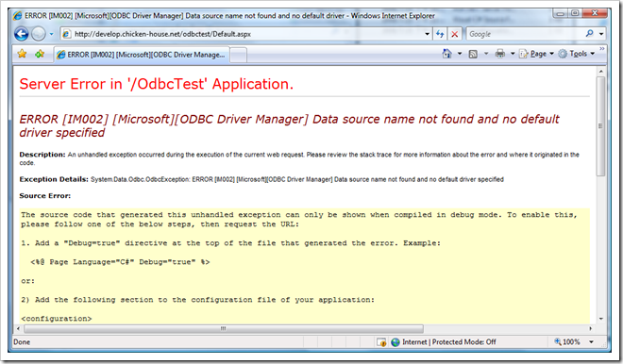Open the Tools menu
623x364 pixels.
click(576, 54)
